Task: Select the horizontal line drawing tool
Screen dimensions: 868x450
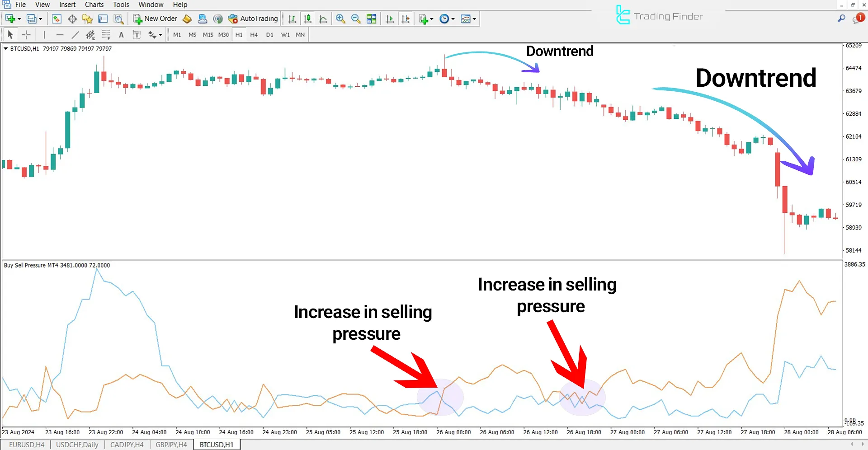Action: (x=60, y=34)
